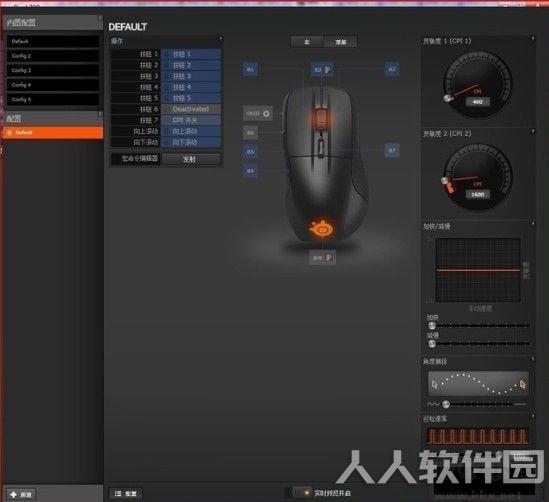Click the plus icon to add new config
This screenshot has width=549, height=502.
pos(13,494)
